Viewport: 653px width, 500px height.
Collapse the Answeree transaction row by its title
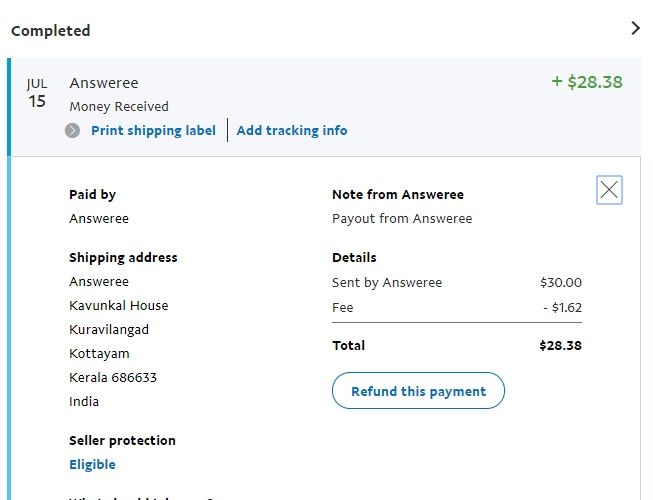click(x=104, y=83)
